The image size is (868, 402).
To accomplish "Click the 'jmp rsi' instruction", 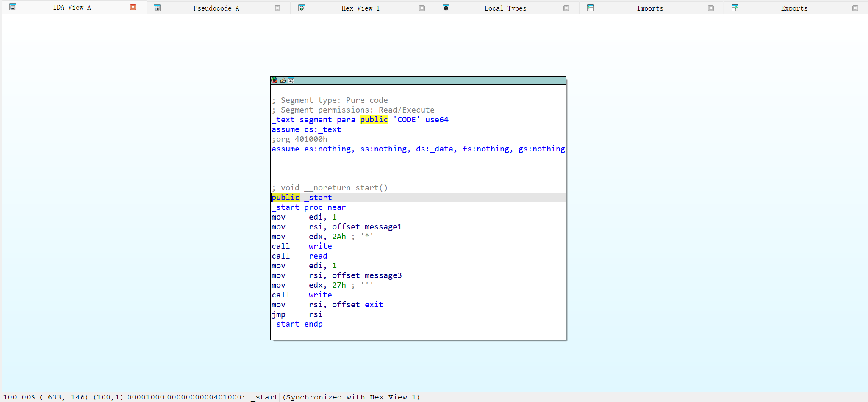I will pos(297,314).
